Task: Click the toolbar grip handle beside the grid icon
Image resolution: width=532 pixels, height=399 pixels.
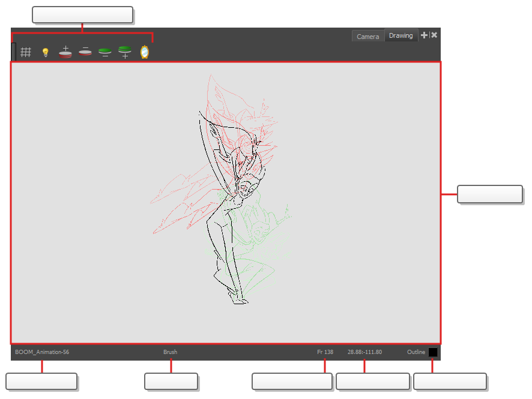Action: point(14,52)
